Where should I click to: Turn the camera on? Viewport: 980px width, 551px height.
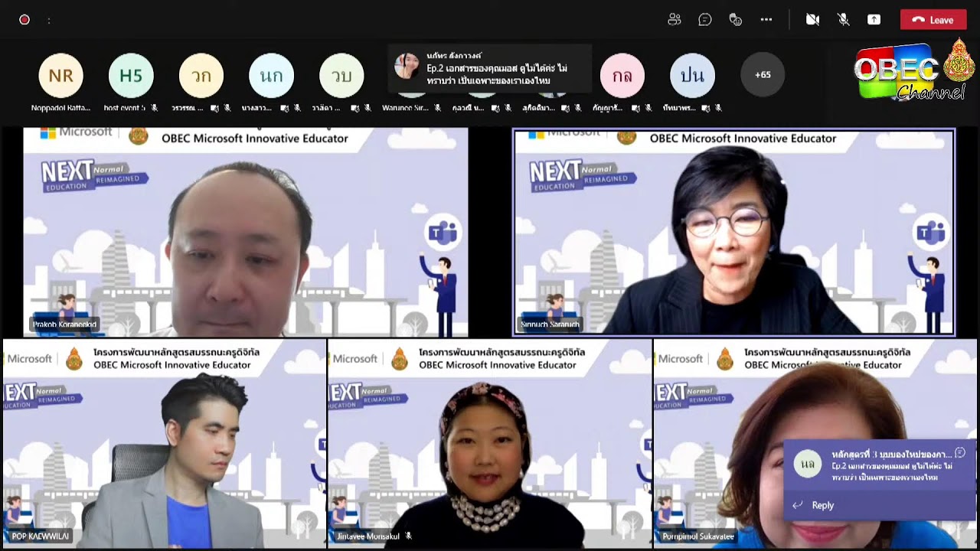(812, 20)
